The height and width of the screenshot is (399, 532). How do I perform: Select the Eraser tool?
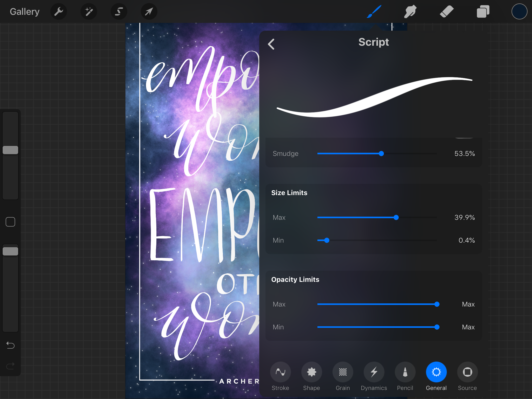(x=447, y=12)
